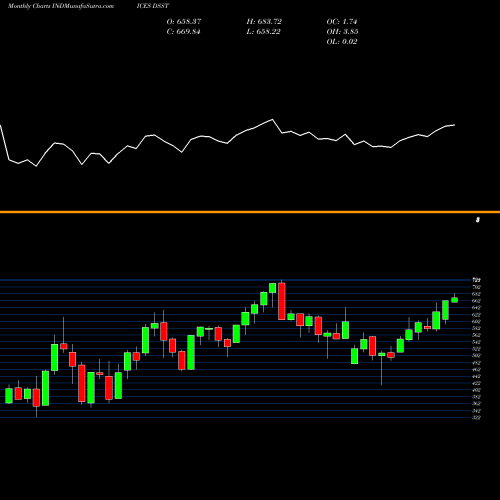Click the 'ICES DSST' symbol label
The image size is (500, 500).
153,6
